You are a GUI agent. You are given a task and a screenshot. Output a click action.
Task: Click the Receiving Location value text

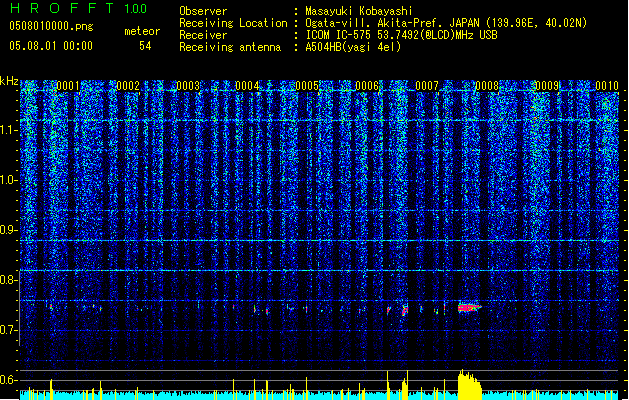point(446,23)
